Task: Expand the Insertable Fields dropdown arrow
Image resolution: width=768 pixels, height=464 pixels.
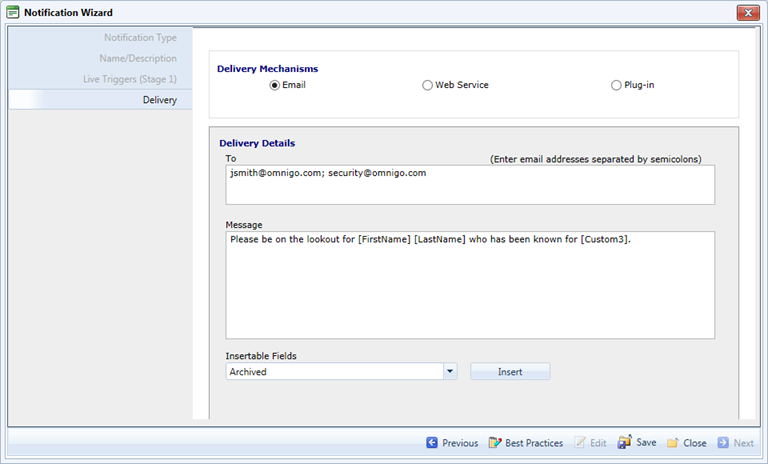Action: (x=450, y=372)
